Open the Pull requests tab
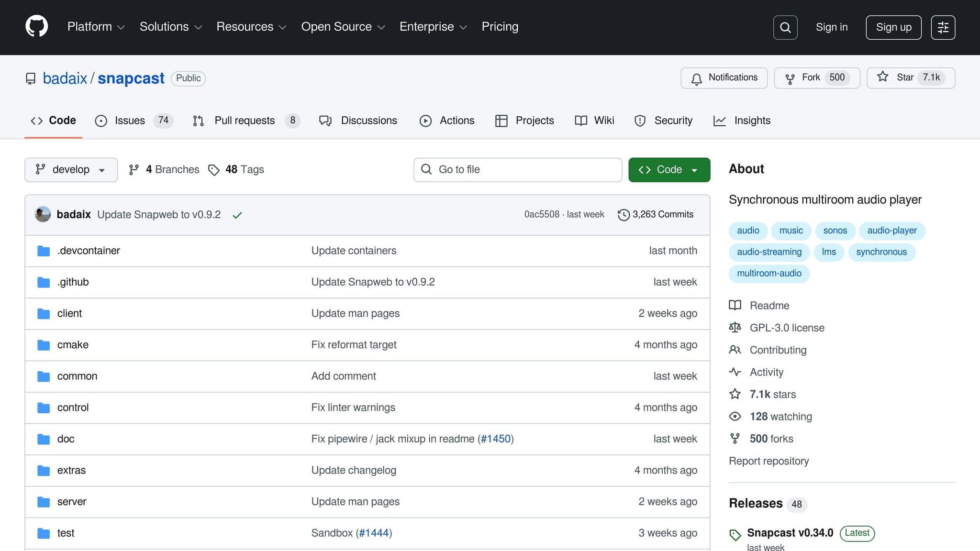Image resolution: width=980 pixels, height=551 pixels. tap(244, 121)
